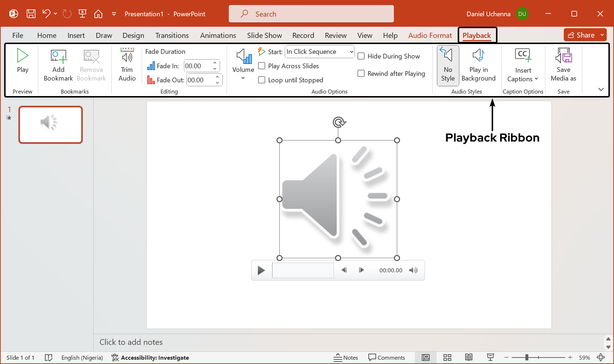Enable Loop until Stopped
The height and width of the screenshot is (364, 614).
click(262, 80)
